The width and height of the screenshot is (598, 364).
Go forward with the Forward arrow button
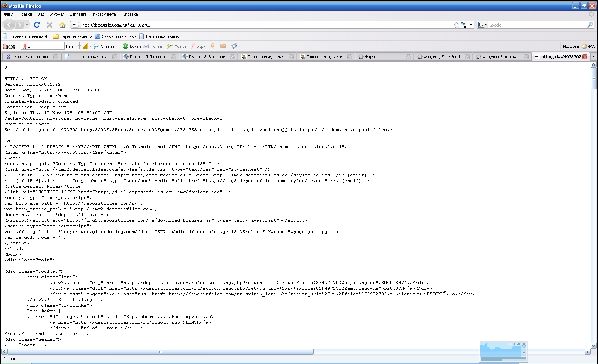[x=19, y=25]
